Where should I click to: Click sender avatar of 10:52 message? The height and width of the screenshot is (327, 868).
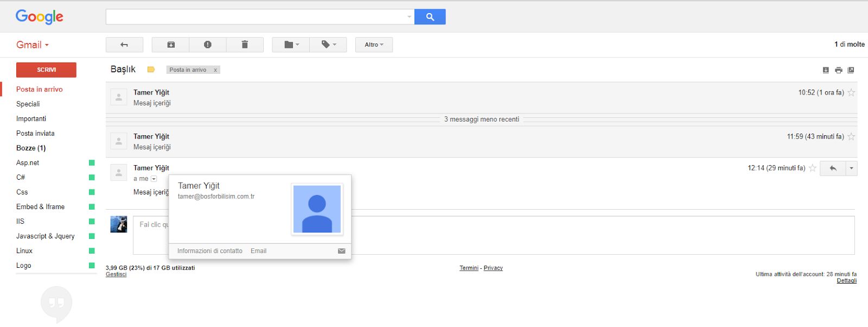point(119,97)
